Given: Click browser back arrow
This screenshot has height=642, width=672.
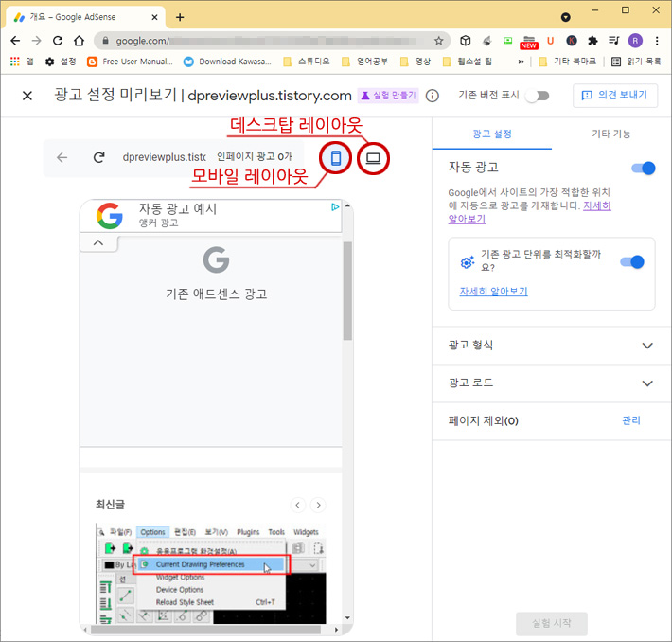Looking at the screenshot, I should coord(15,41).
